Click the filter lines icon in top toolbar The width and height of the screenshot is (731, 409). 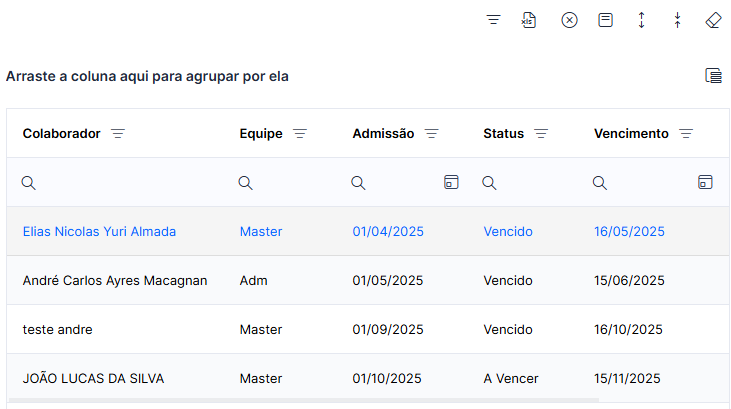pyautogui.click(x=493, y=20)
